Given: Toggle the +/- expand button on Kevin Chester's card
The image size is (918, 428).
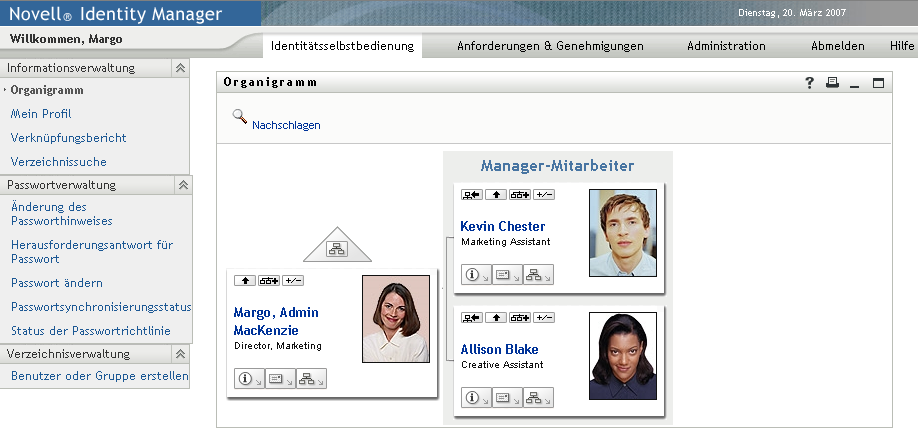Looking at the screenshot, I should pyautogui.click(x=544, y=195).
